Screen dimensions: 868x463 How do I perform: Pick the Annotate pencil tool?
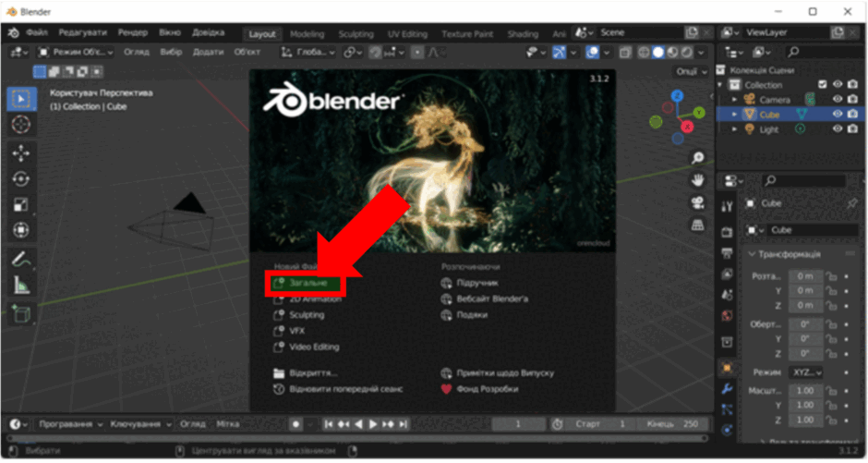[x=21, y=259]
